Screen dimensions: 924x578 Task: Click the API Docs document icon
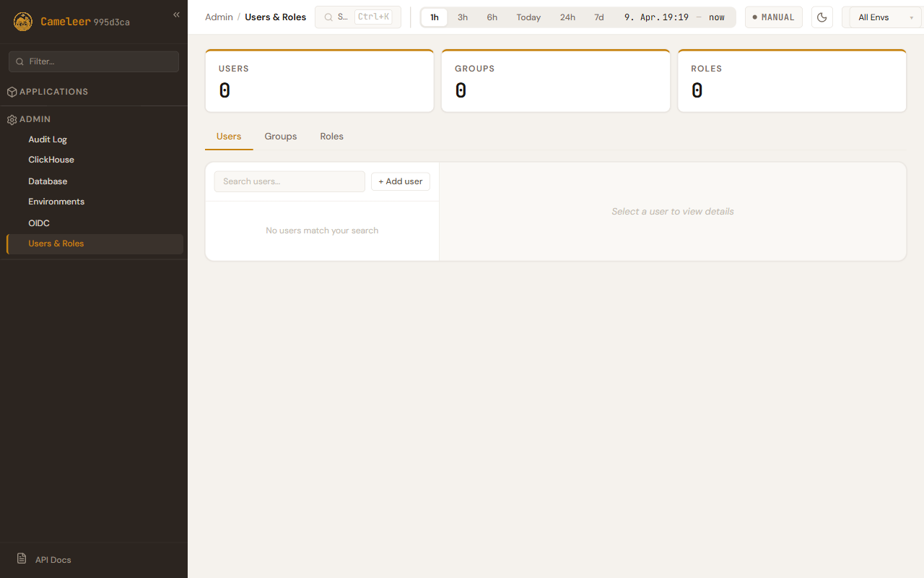[22, 559]
